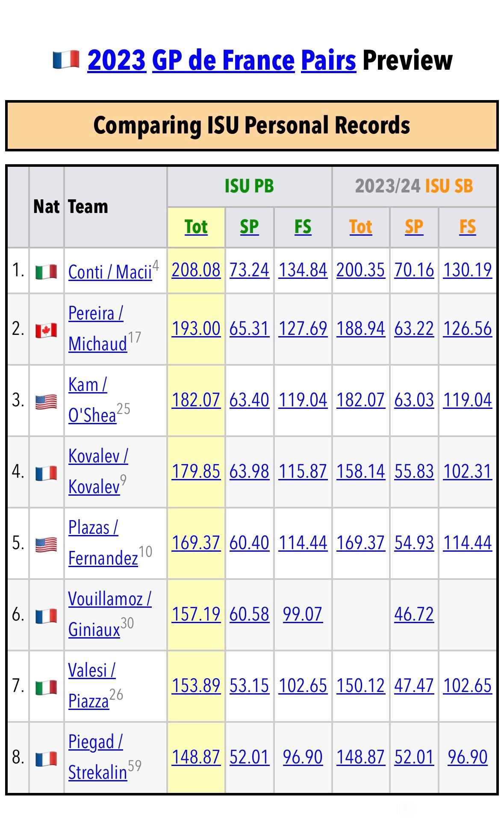Click the Canada flag in the Pereira / Michaud row
Viewport: 504px width, 822px height.
click(x=46, y=330)
